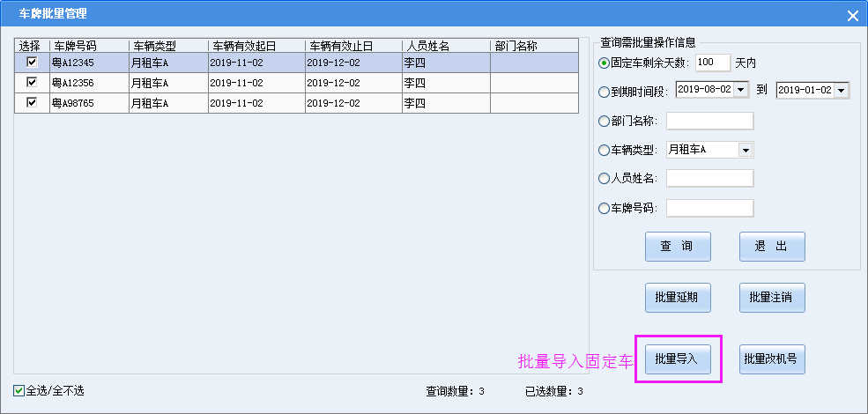Click 2019-12-02 end date in 粤A12356 row
868x414 pixels.
[x=353, y=83]
